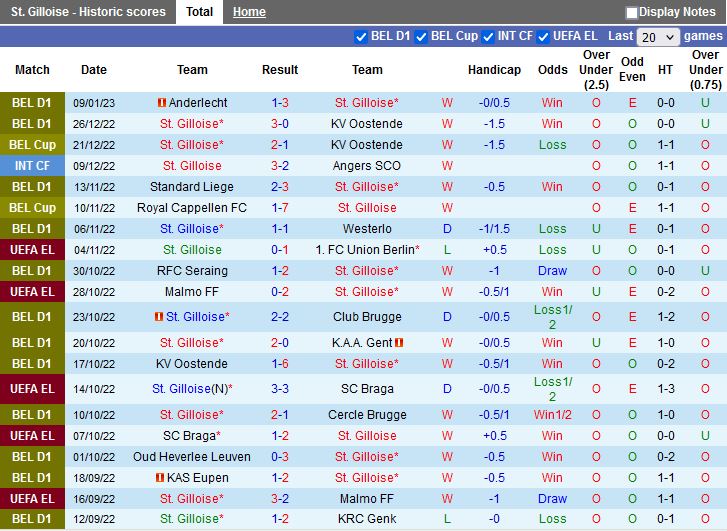
Task: Open the 2-2 result against Club Brugge
Action: pos(280,317)
